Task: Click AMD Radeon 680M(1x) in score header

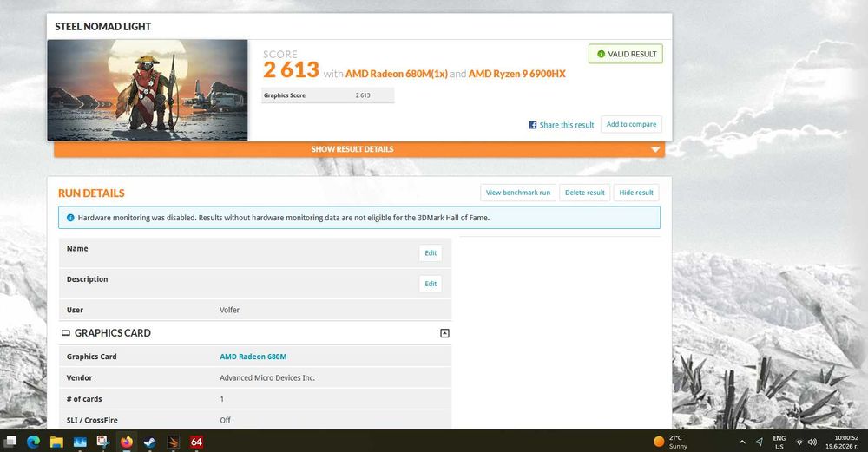Action: click(397, 74)
